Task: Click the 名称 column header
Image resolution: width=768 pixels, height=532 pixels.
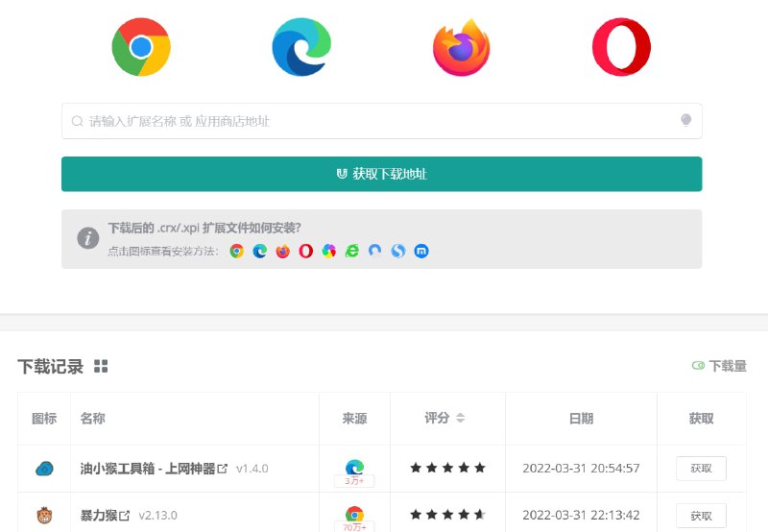Action: click(x=92, y=419)
